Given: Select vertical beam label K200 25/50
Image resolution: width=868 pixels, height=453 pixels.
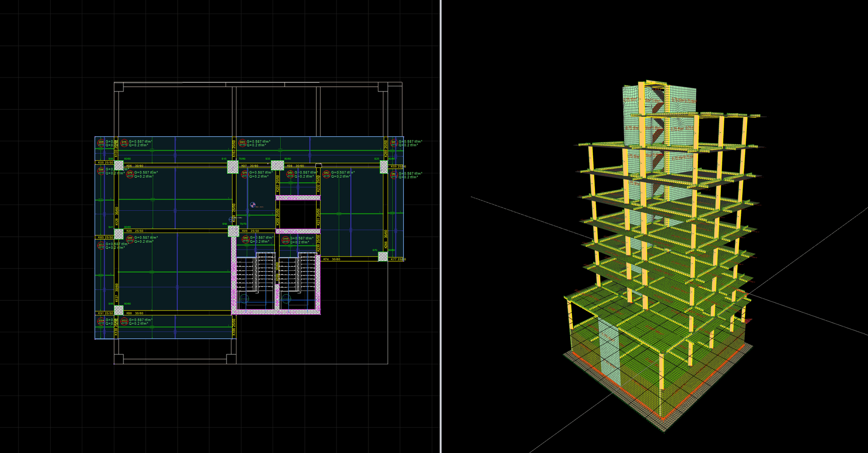Looking at the screenshot, I should (x=278, y=218).
